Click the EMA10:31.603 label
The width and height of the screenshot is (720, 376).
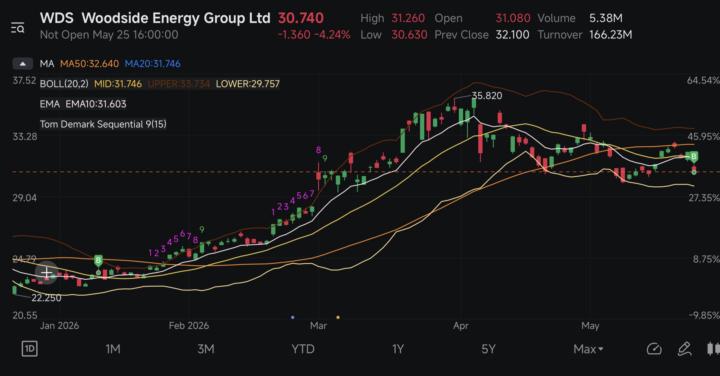pyautogui.click(x=96, y=104)
